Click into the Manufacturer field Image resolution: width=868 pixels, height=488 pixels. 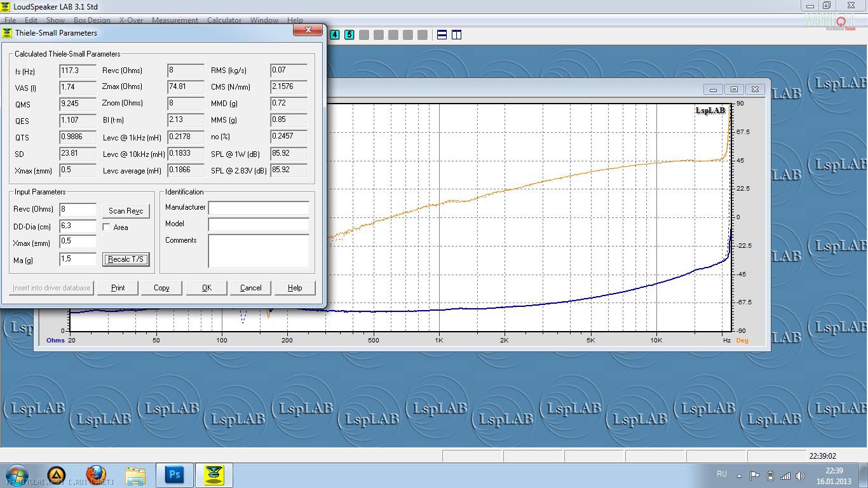(259, 208)
